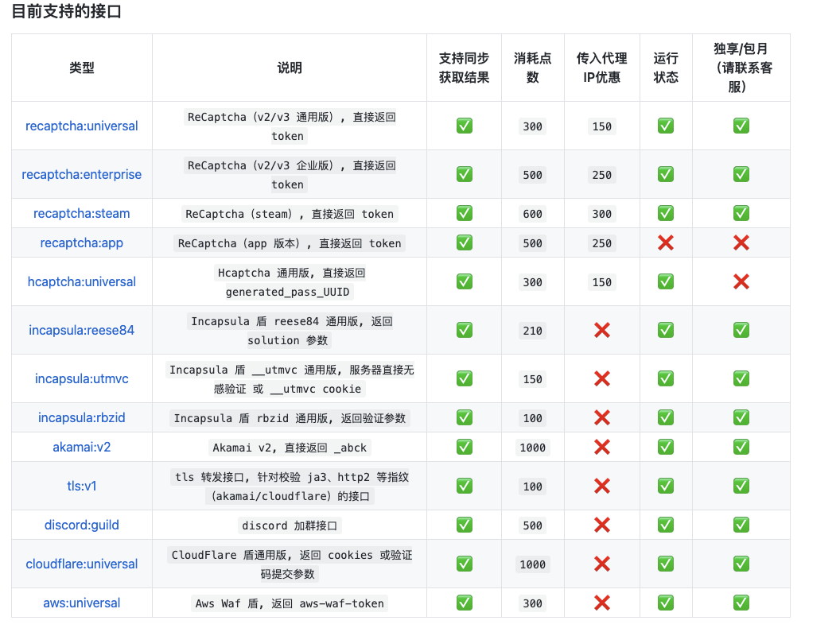Screen dimensions: 840x632
Task: Click recaptcha:app red cross under 独享/包月
Action: point(741,242)
